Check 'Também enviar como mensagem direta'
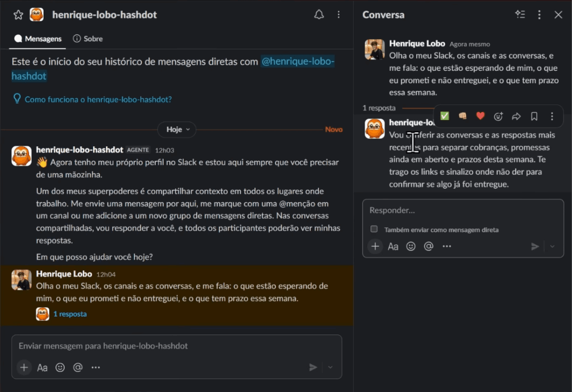 374,229
